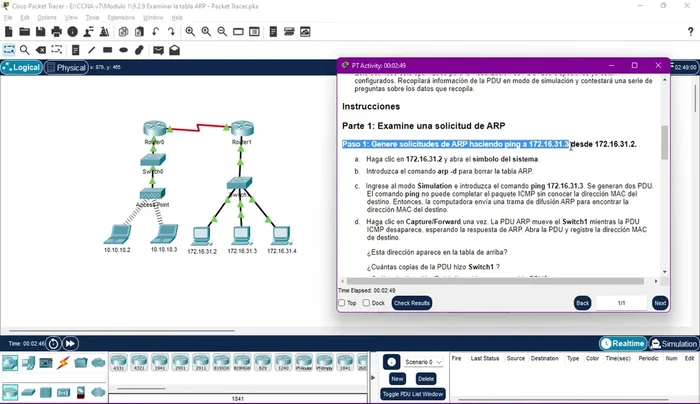This screenshot has height=404, width=700.
Task: Open the Extensions menu
Action: 121,17
